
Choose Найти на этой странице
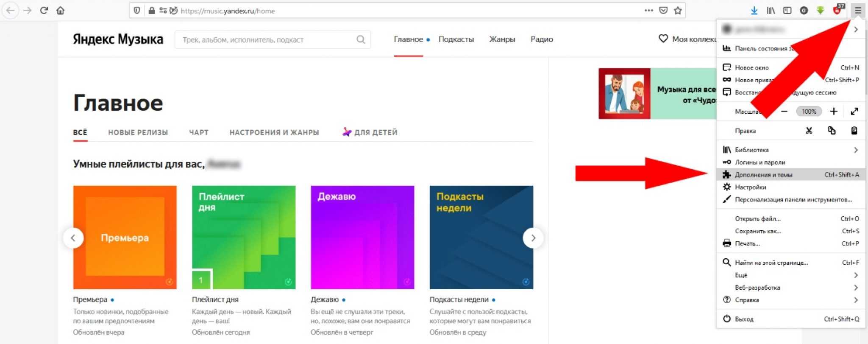791,263
